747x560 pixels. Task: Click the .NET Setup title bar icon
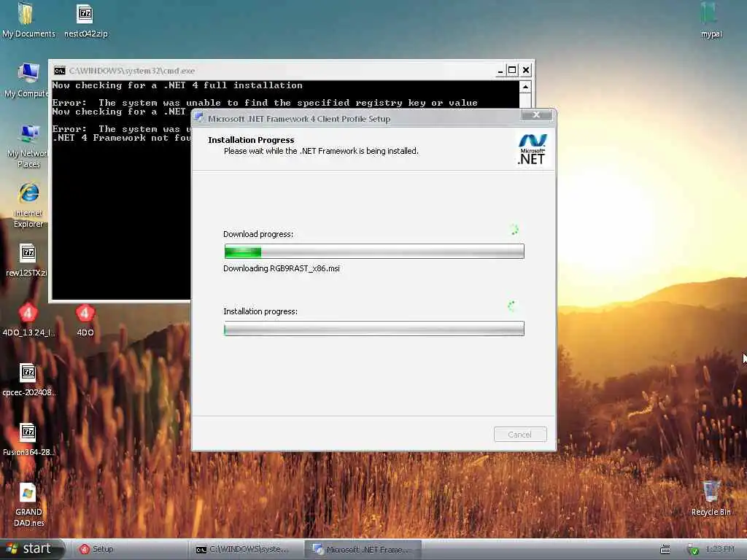[198, 117]
